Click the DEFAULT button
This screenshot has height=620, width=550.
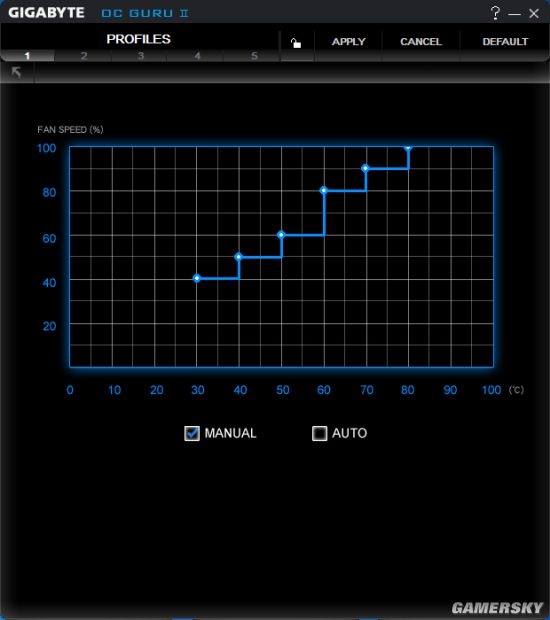pos(505,42)
